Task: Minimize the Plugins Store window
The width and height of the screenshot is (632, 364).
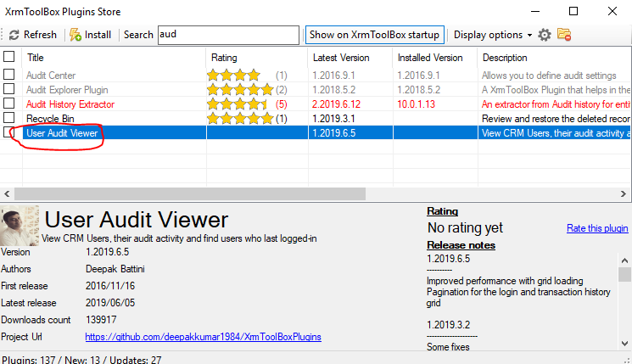Action: click(x=535, y=11)
